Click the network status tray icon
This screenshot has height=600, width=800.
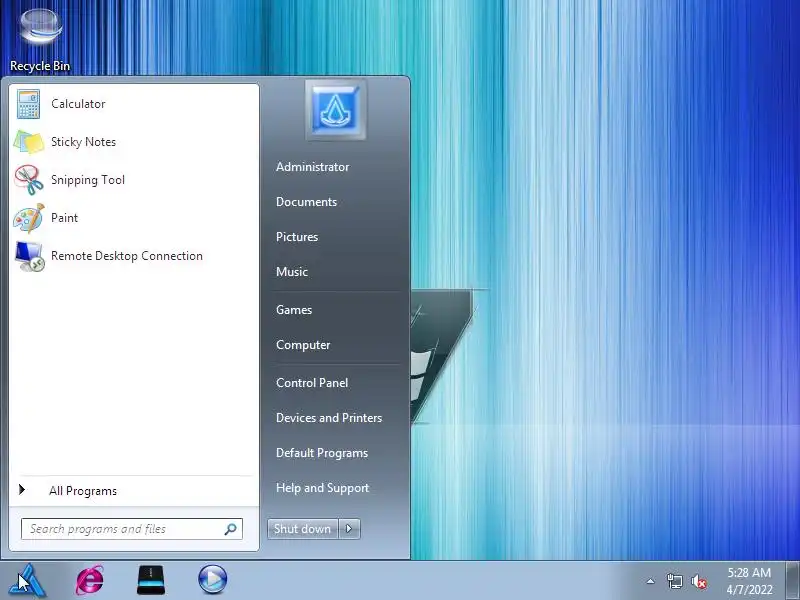(x=674, y=581)
